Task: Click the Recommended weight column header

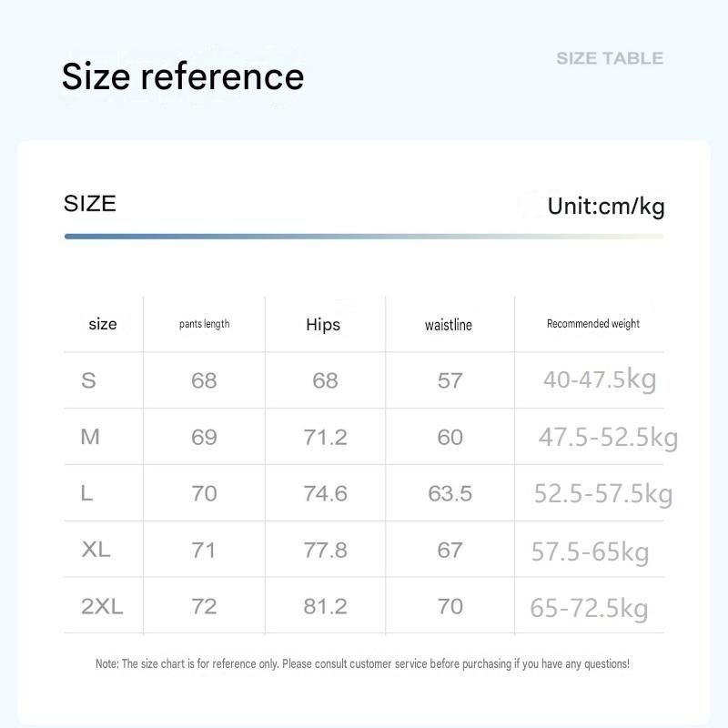Action: [593, 324]
